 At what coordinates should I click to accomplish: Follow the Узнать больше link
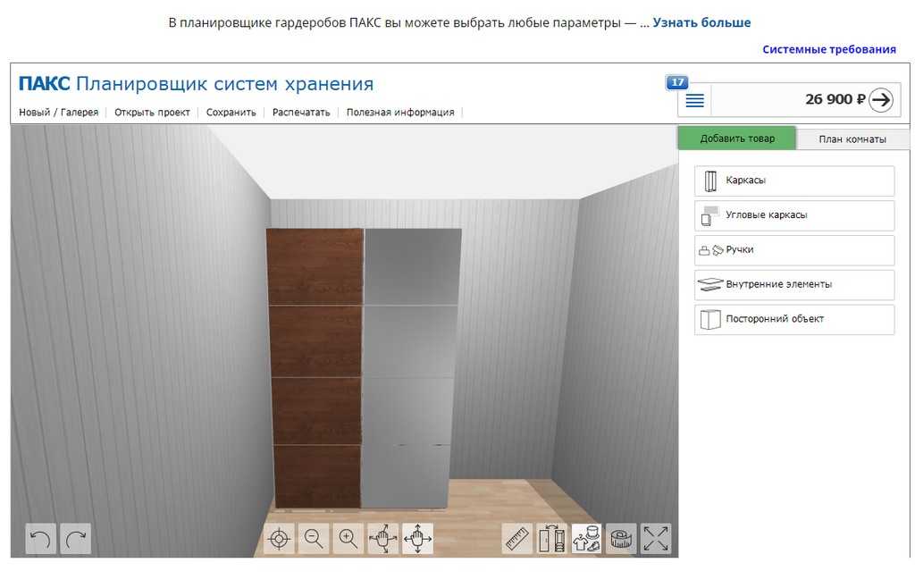[x=701, y=22]
